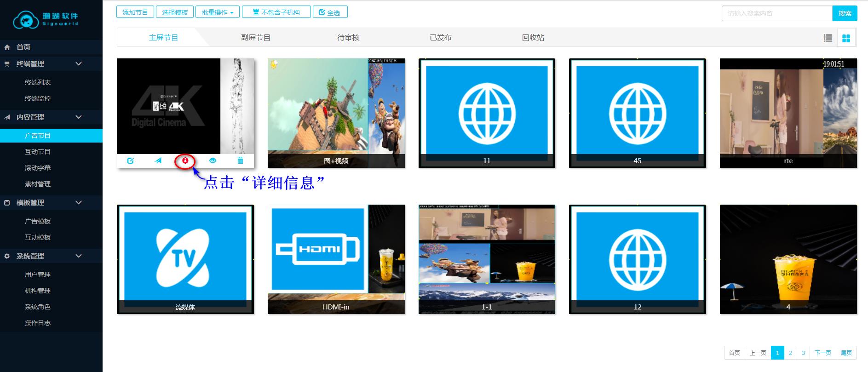The width and height of the screenshot is (868, 372).
Task: Click the 选择模板 button
Action: point(175,12)
